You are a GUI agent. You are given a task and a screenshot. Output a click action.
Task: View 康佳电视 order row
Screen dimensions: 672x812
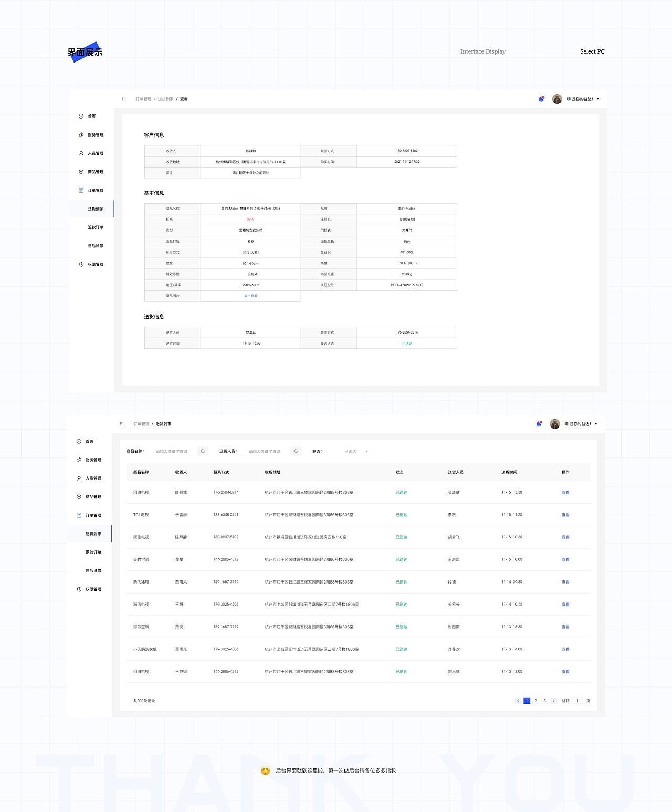click(x=565, y=537)
